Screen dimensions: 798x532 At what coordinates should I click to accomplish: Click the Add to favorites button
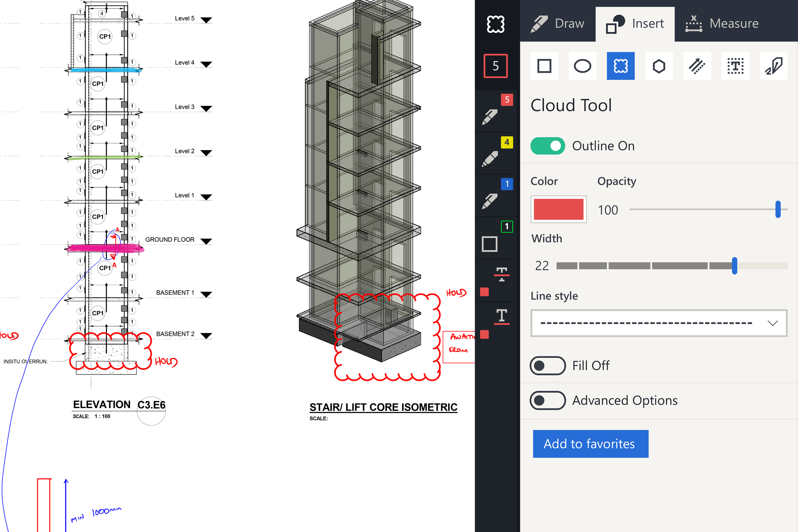(590, 443)
